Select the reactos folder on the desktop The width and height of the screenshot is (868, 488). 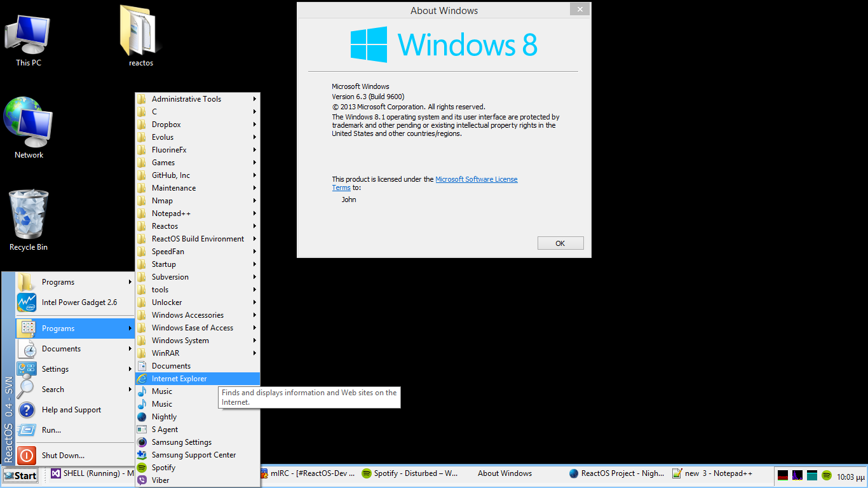pyautogui.click(x=141, y=36)
